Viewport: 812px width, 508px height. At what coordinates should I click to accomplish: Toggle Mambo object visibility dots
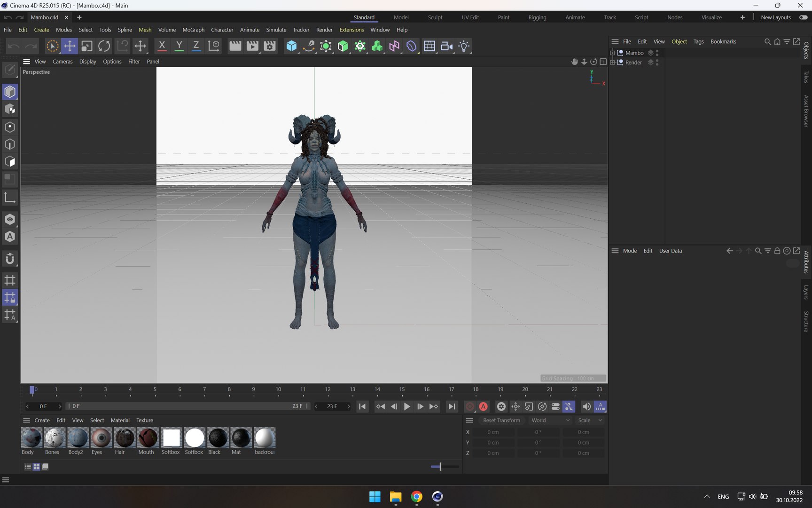pyautogui.click(x=657, y=53)
